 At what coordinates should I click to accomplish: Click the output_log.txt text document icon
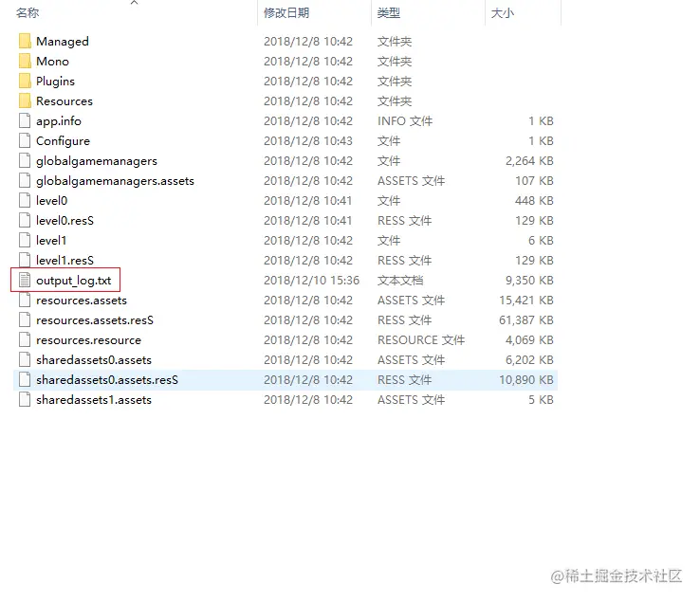[x=25, y=281]
